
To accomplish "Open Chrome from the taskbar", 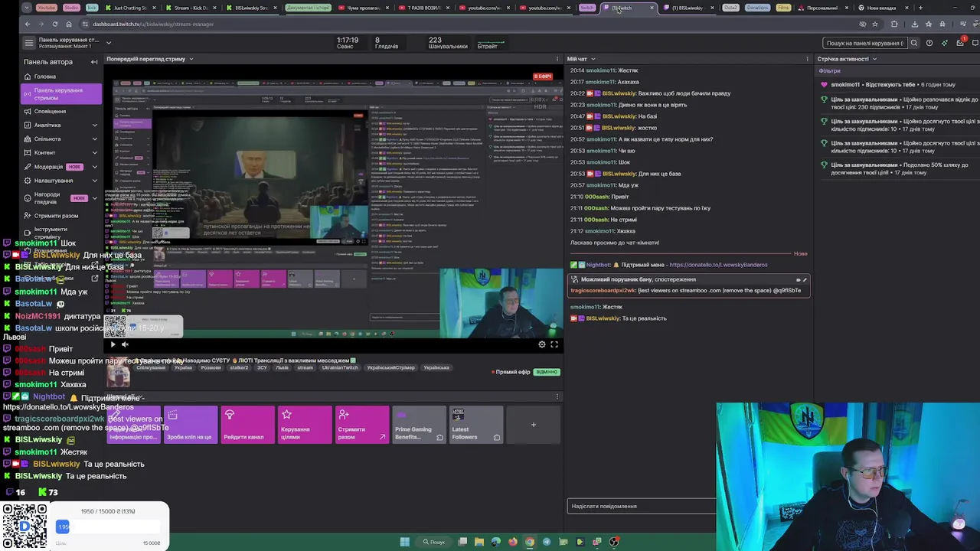I will [530, 542].
